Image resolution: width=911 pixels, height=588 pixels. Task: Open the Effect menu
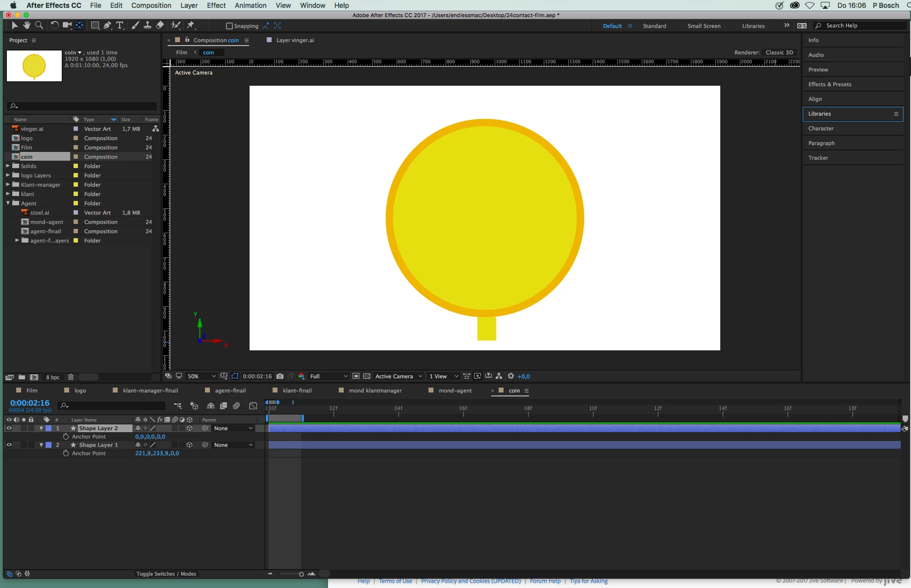pos(216,5)
